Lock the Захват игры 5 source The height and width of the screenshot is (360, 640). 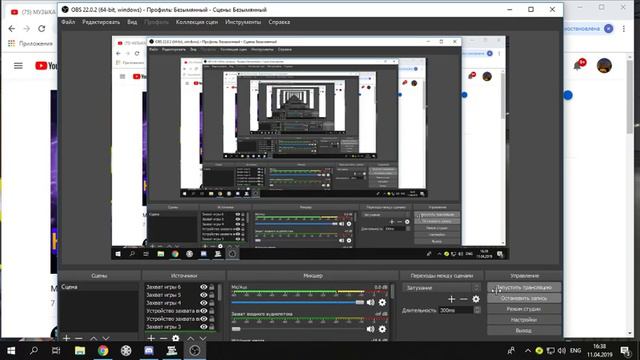[212, 295]
